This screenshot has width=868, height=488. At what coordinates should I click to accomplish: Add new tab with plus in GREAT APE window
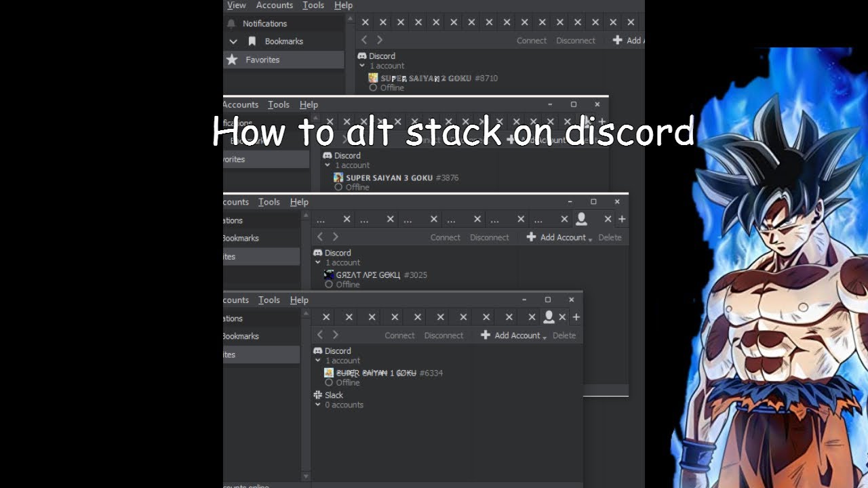click(622, 219)
